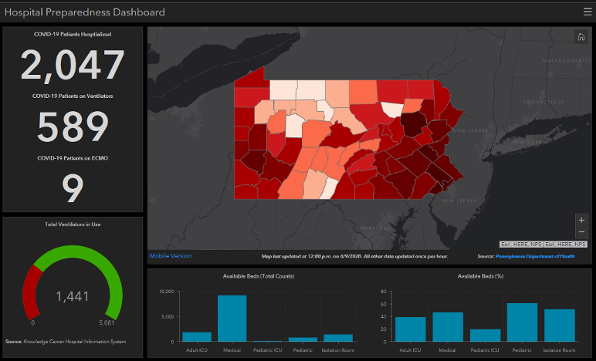
Task: Click the 589 ventilator patients figure
Action: [x=73, y=127]
